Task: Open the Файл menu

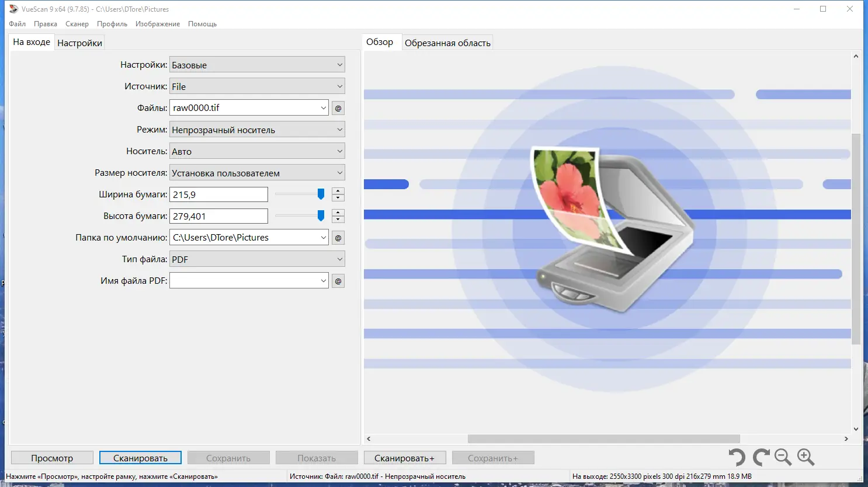Action: pos(18,24)
